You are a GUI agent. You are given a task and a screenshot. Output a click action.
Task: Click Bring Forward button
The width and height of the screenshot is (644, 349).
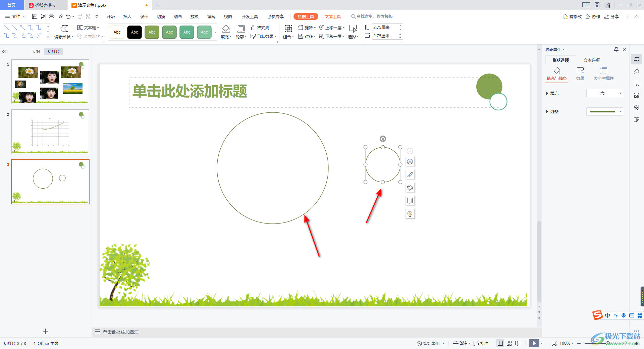[x=331, y=28]
